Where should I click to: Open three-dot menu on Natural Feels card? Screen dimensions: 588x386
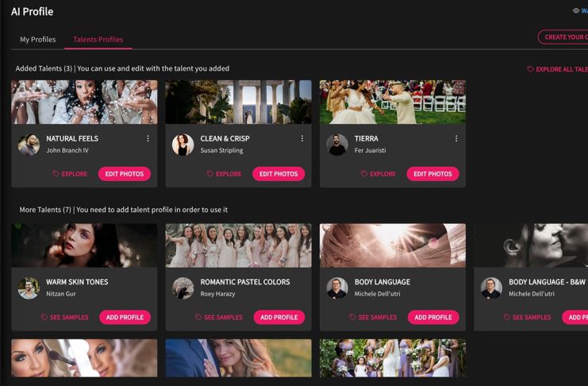click(148, 138)
